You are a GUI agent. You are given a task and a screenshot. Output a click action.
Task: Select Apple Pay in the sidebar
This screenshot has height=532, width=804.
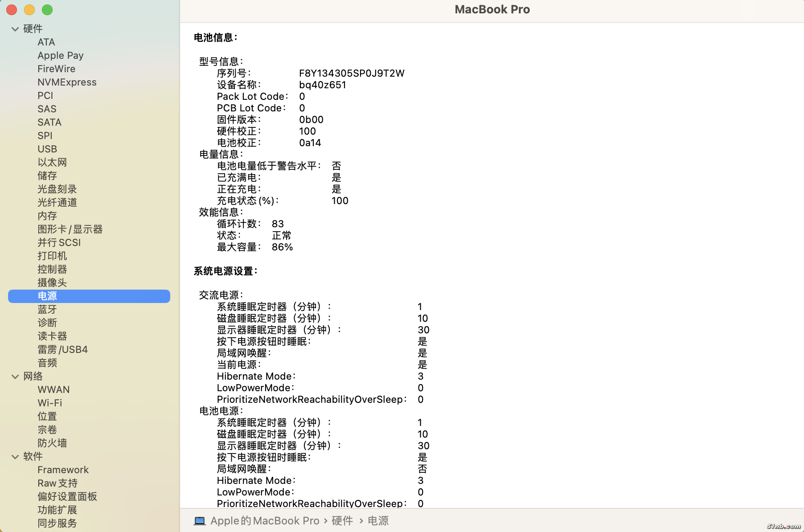click(x=60, y=56)
